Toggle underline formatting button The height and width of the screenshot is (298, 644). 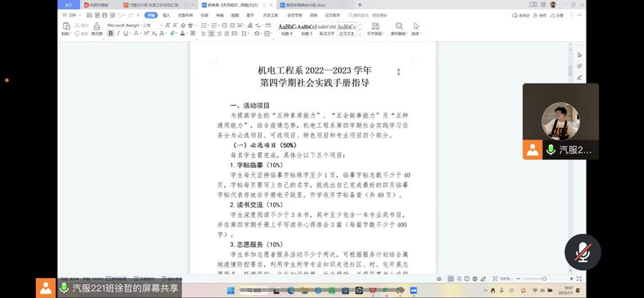pos(125,34)
